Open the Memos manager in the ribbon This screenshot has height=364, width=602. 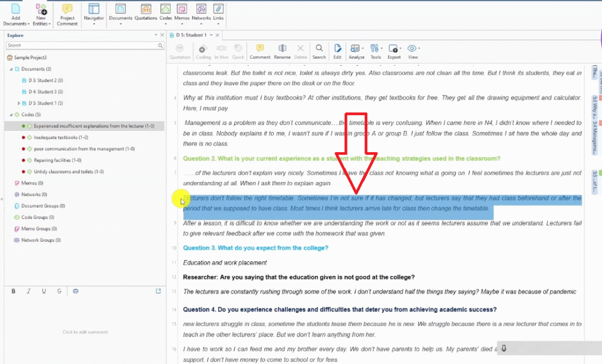coord(182,12)
